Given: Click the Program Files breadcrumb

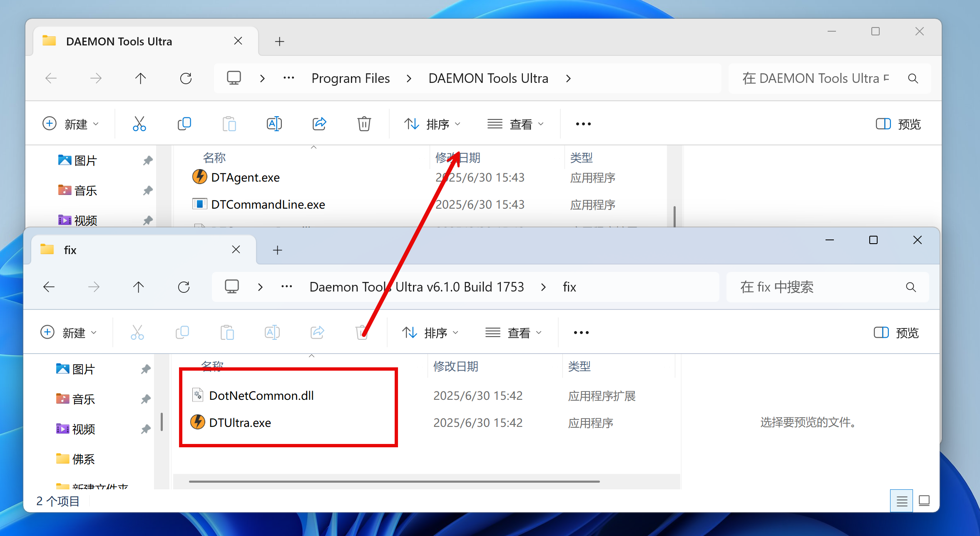Looking at the screenshot, I should tap(351, 78).
